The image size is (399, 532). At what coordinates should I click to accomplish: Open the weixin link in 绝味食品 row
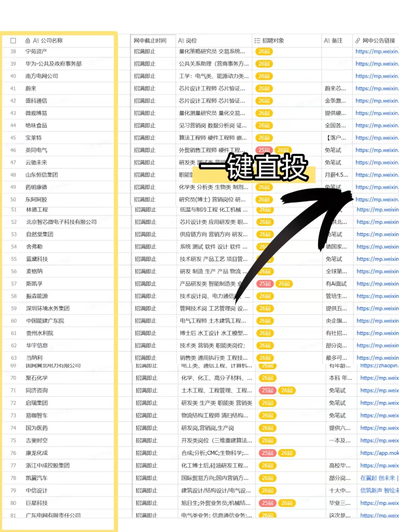[377, 125]
